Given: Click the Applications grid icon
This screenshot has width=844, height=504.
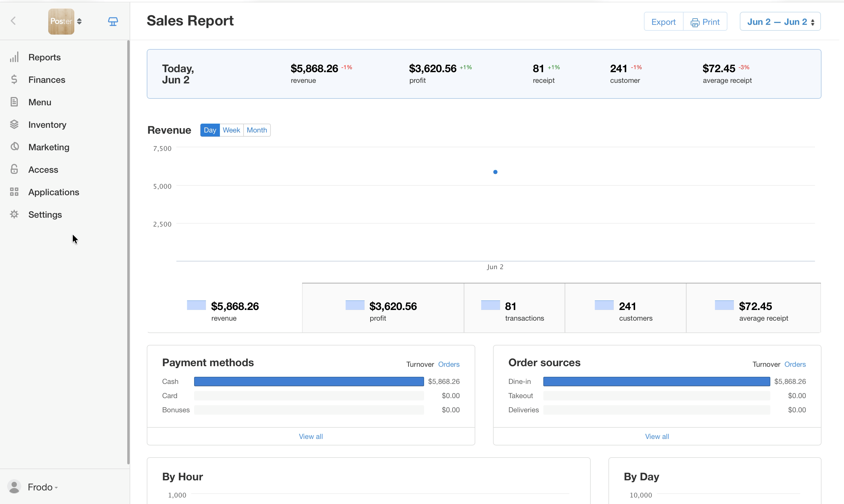Looking at the screenshot, I should click(x=14, y=192).
